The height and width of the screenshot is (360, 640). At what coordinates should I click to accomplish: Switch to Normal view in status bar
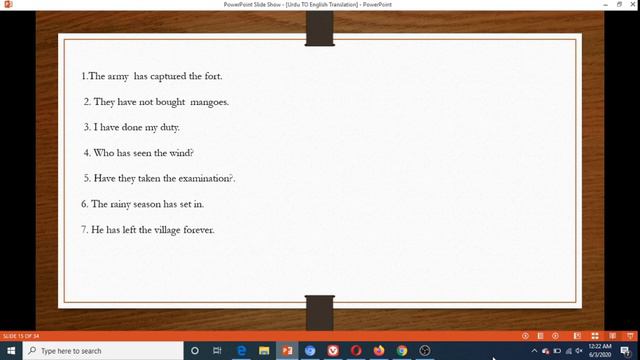[x=577, y=336]
